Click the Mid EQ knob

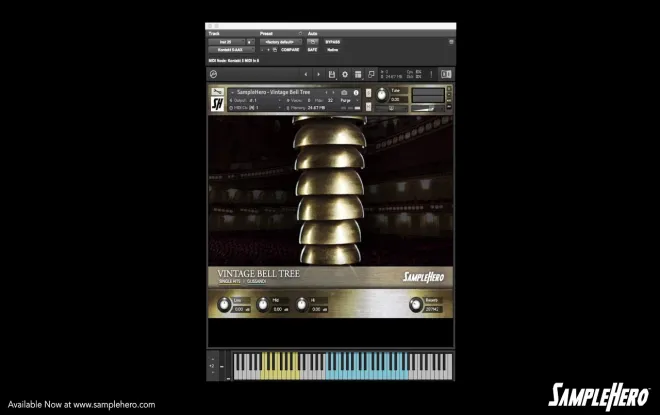point(263,304)
